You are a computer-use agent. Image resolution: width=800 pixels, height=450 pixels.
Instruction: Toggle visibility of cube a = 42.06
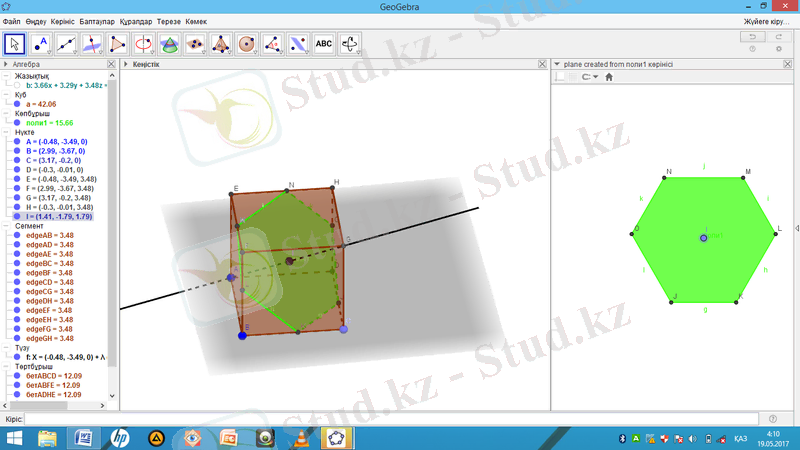[17, 104]
